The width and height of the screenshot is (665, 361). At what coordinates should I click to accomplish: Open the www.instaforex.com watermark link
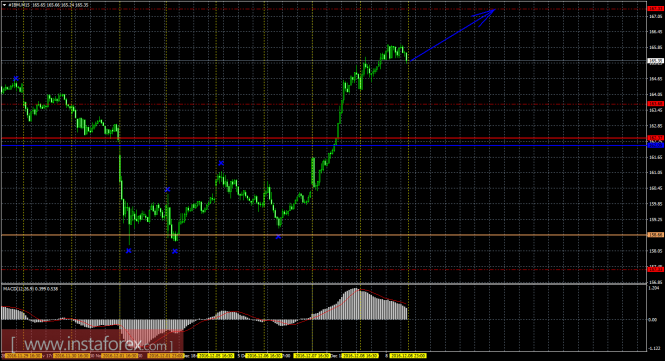click(92, 343)
